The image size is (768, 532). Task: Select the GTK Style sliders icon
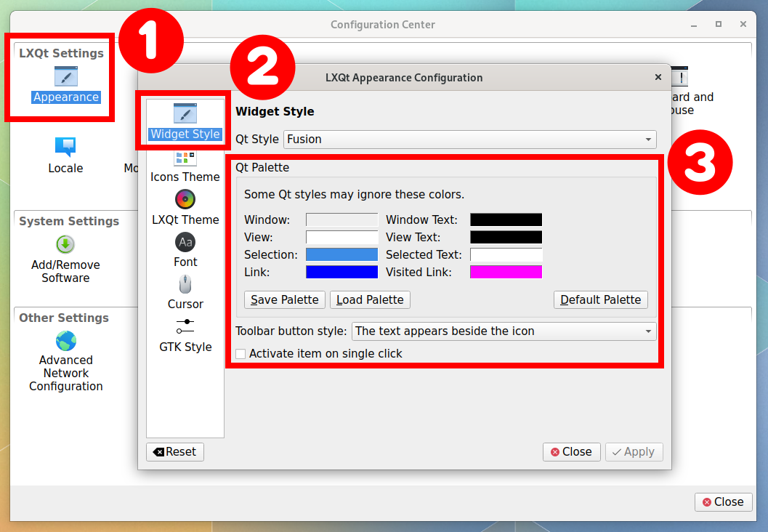(185, 326)
